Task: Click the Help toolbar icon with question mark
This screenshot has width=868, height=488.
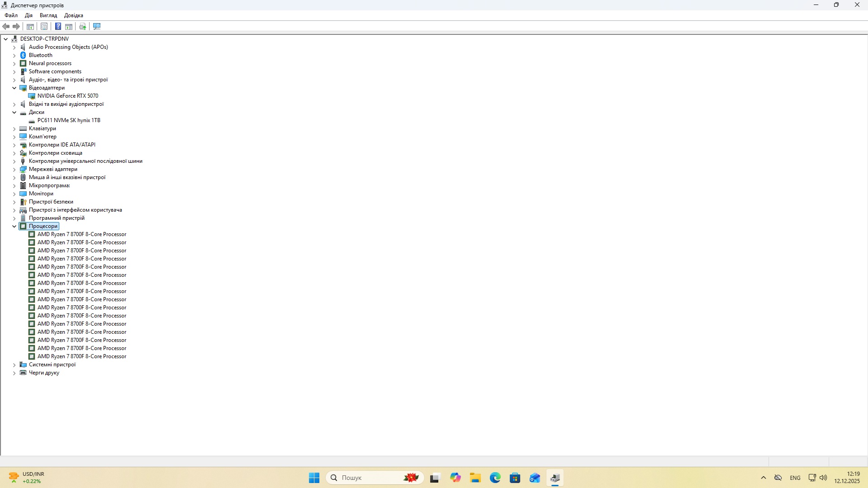Action: 58,27
